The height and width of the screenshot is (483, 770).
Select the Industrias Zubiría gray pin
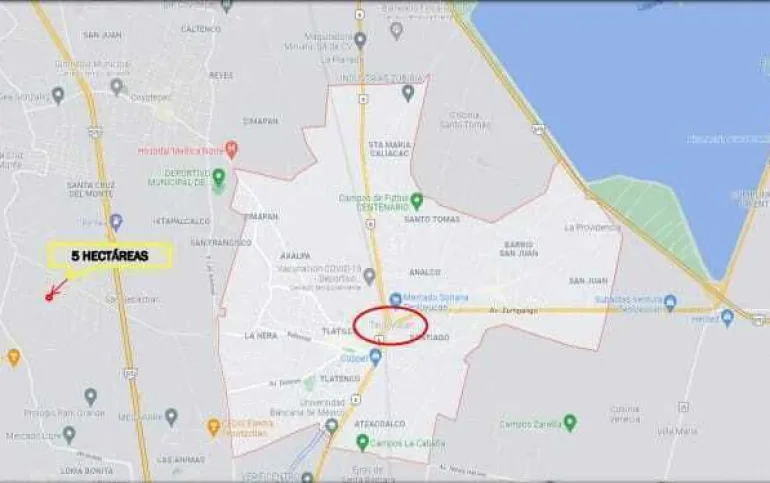pyautogui.click(x=408, y=93)
